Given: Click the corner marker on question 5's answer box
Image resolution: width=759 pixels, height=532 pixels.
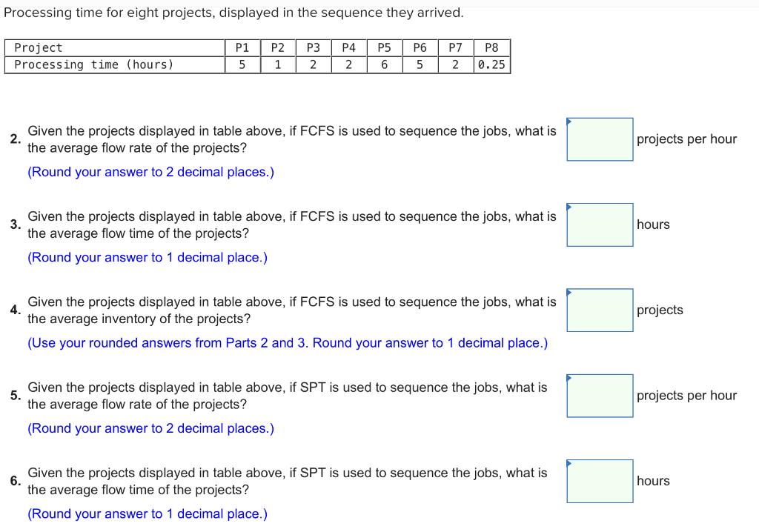Looking at the screenshot, I should (x=569, y=379).
